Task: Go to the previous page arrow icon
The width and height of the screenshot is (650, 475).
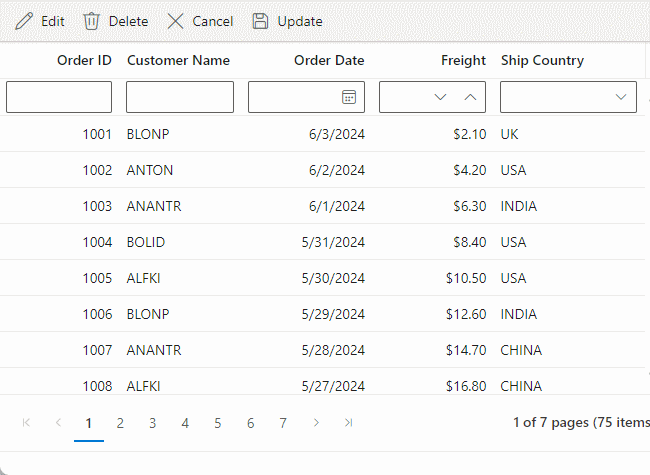Action: (x=58, y=423)
